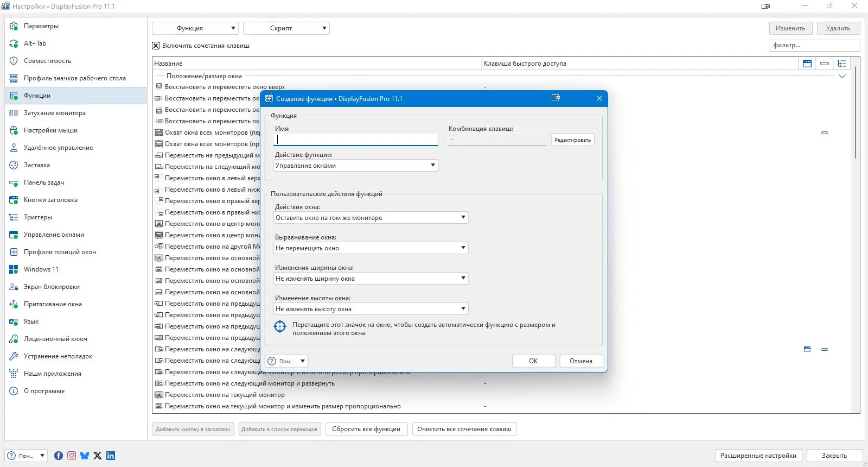
Task: Click the main window's title-bar monitor icon
Action: (765, 6)
